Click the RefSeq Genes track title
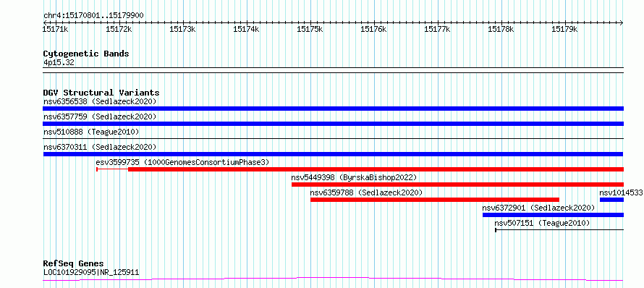The image size is (644, 288). click(x=74, y=264)
